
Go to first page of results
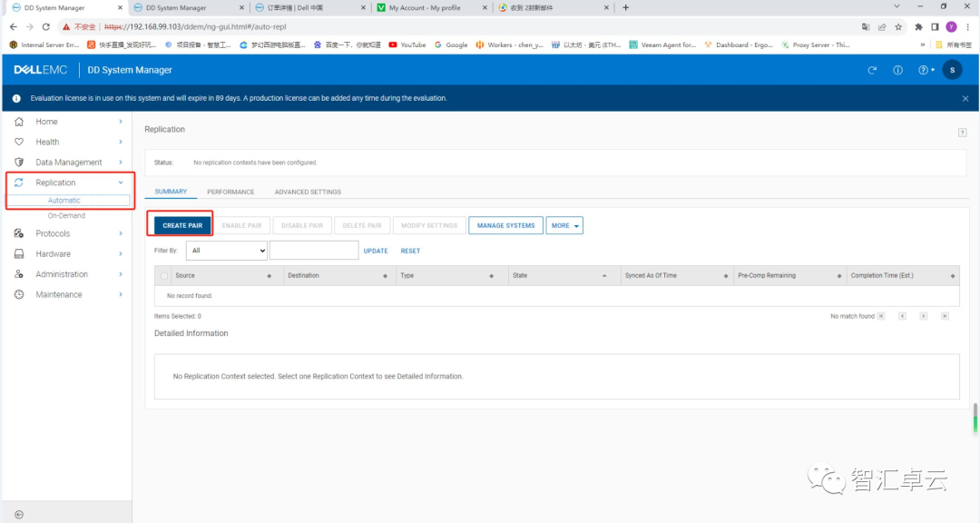[x=880, y=316]
